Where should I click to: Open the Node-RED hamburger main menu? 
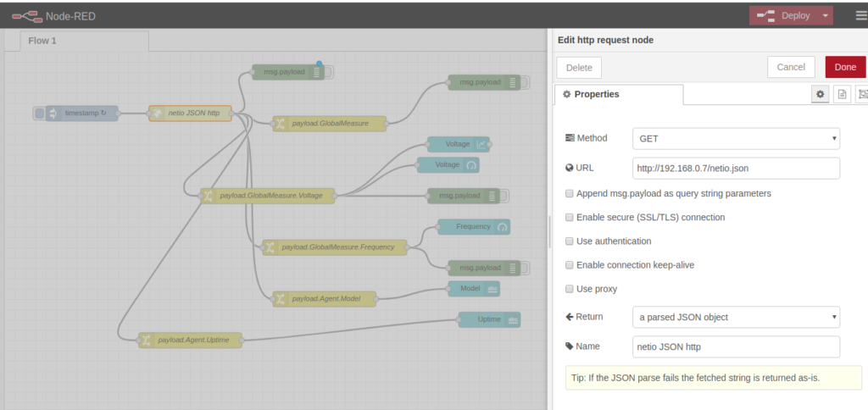861,15
